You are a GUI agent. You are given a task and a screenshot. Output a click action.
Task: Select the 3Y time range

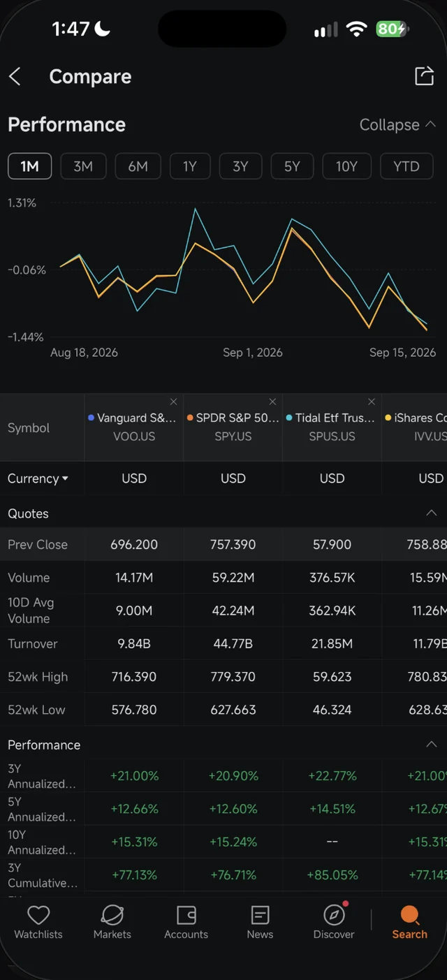click(x=240, y=166)
